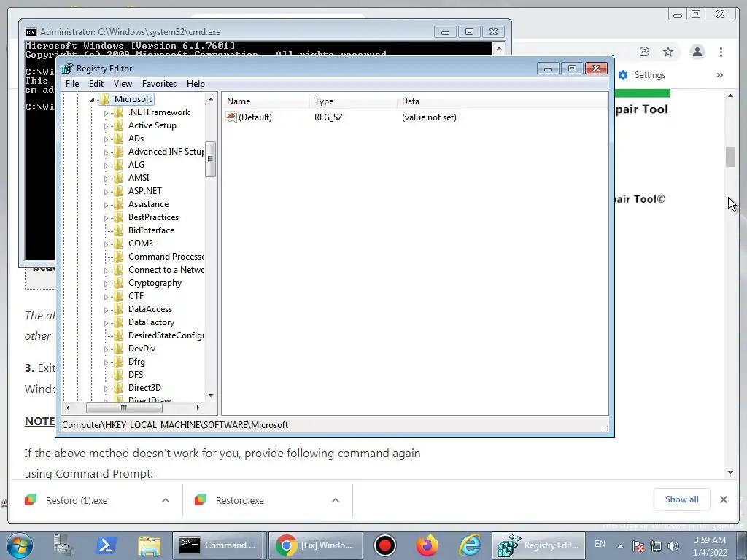Select the DesiredStateConfiguration key
747x560 pixels.
[x=166, y=335]
